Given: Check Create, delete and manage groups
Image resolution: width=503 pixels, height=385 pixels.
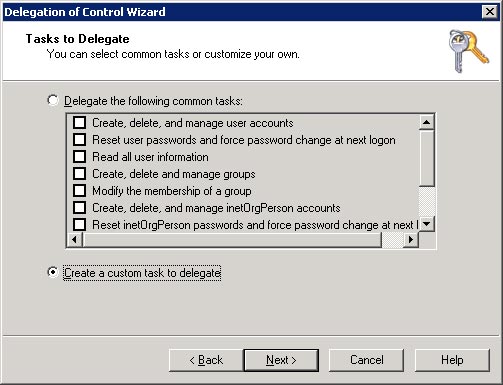Looking at the screenshot, I should (79, 174).
